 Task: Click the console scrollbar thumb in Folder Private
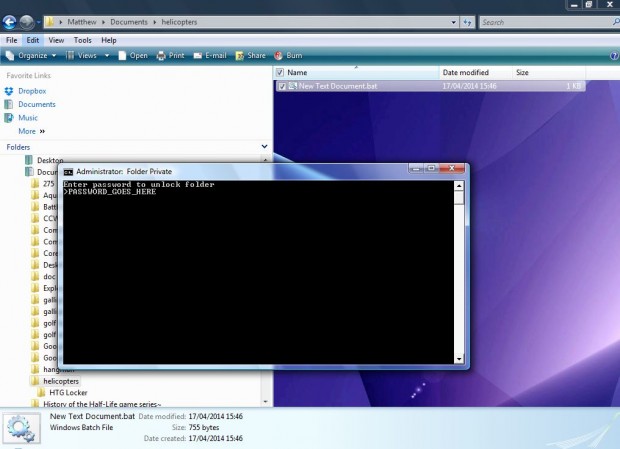[459, 197]
